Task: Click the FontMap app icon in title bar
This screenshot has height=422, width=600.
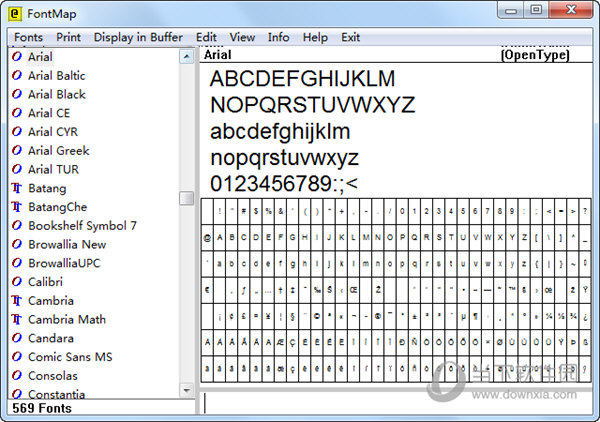Action: (15, 14)
